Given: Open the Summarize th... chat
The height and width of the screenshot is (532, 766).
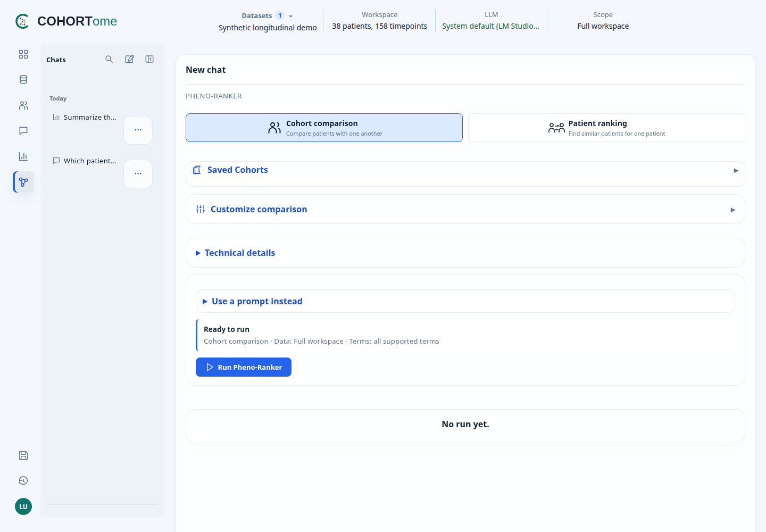Looking at the screenshot, I should click(x=85, y=117).
